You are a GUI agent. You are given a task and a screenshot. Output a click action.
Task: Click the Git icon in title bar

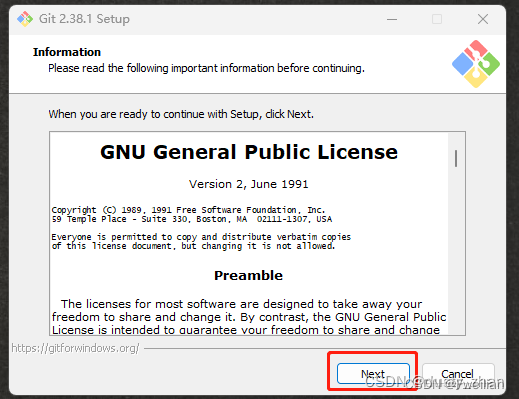[x=25, y=19]
